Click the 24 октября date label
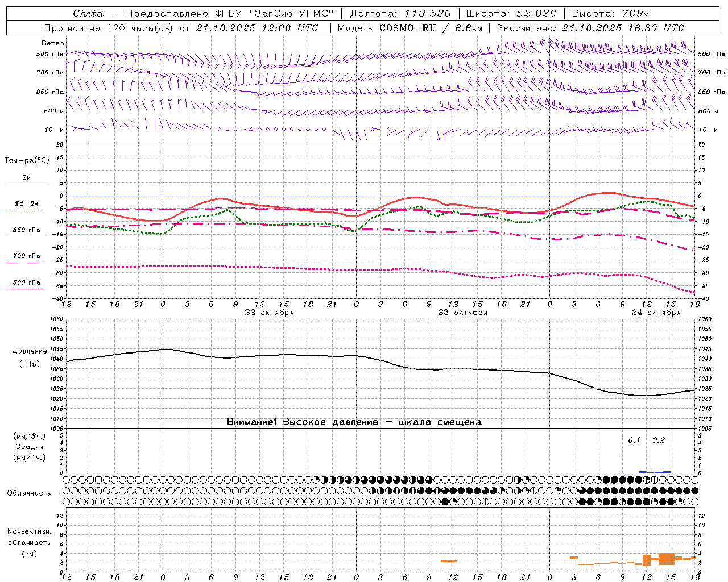 pos(656,313)
